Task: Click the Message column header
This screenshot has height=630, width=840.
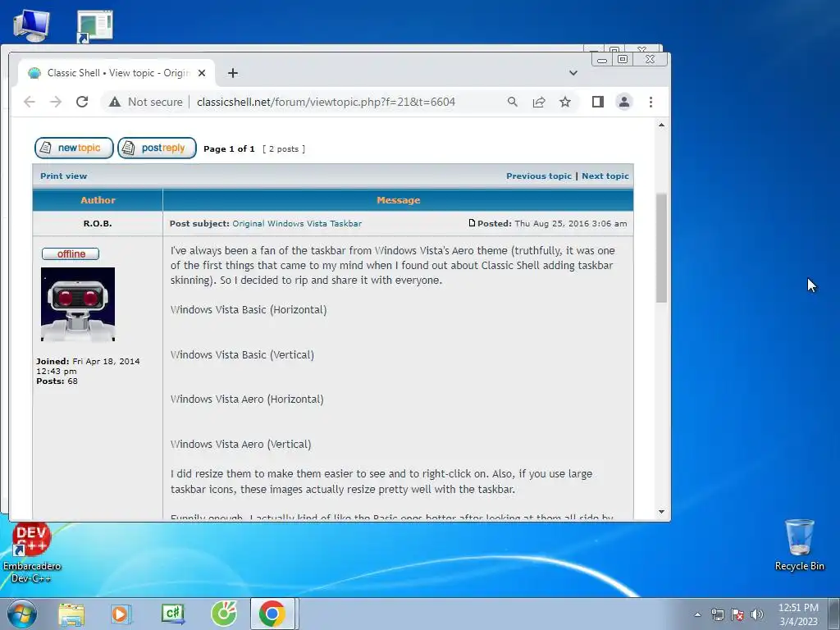Action: point(398,200)
